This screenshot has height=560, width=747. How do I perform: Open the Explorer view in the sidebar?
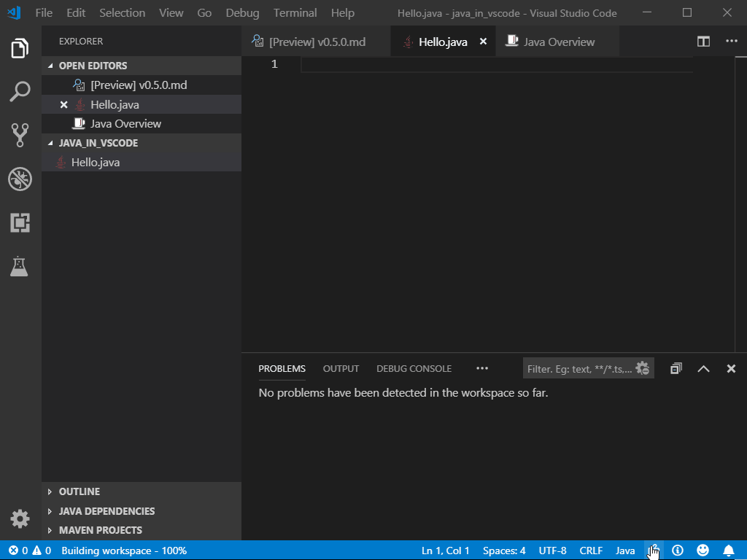click(20, 47)
